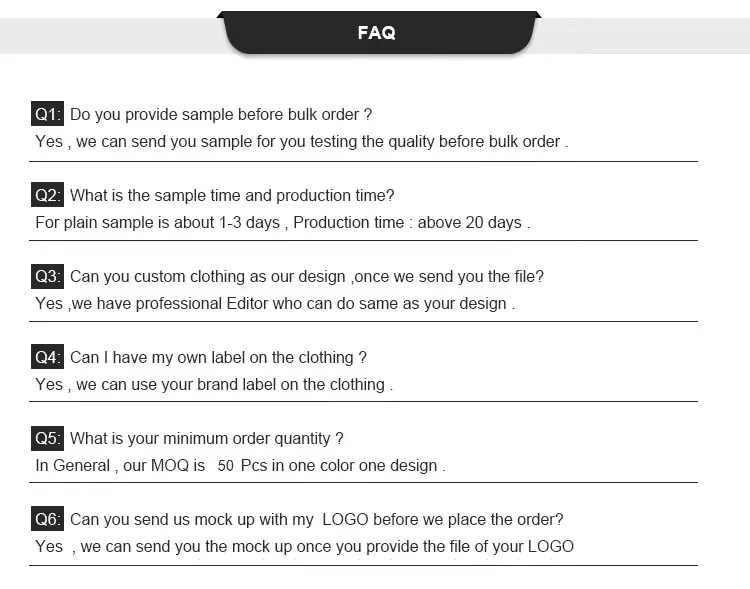Expand the custom clothing design question
This screenshot has width=750, height=589.
pyautogui.click(x=307, y=277)
